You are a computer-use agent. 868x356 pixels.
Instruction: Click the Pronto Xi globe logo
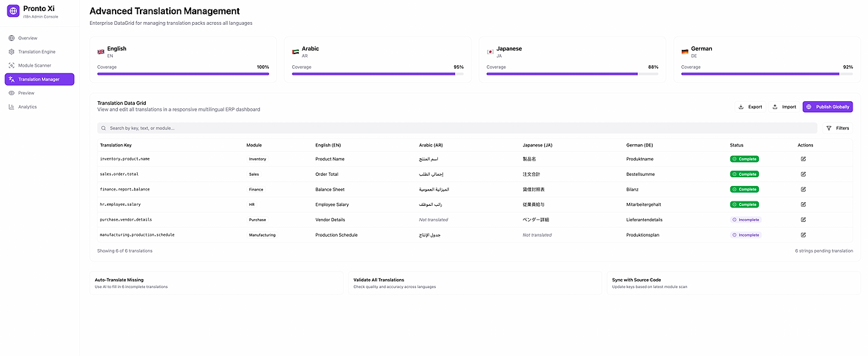(13, 11)
